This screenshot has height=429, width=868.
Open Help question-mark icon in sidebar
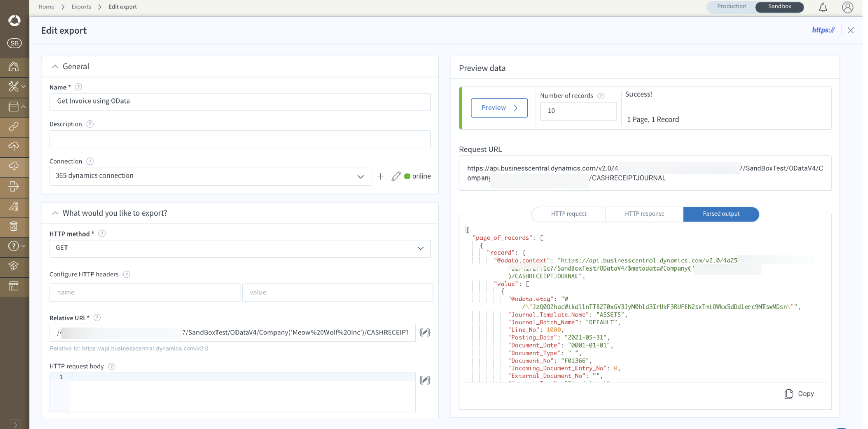13,246
